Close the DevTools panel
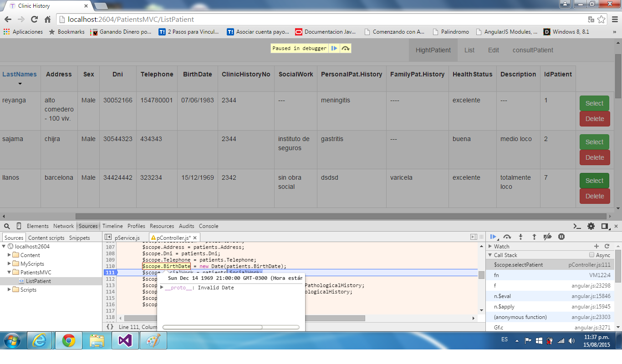 (x=616, y=226)
